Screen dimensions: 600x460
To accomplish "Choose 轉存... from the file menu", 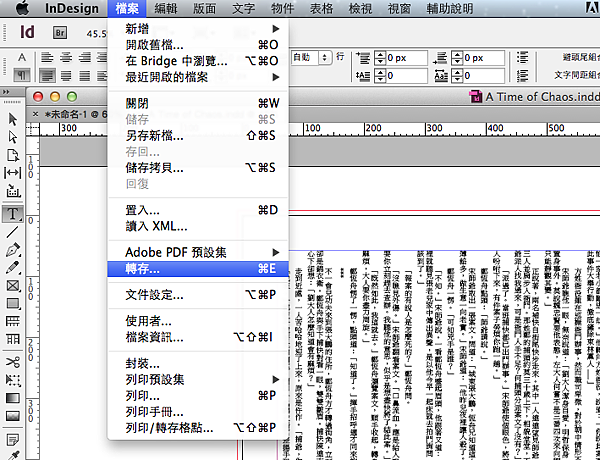I will tap(197, 269).
